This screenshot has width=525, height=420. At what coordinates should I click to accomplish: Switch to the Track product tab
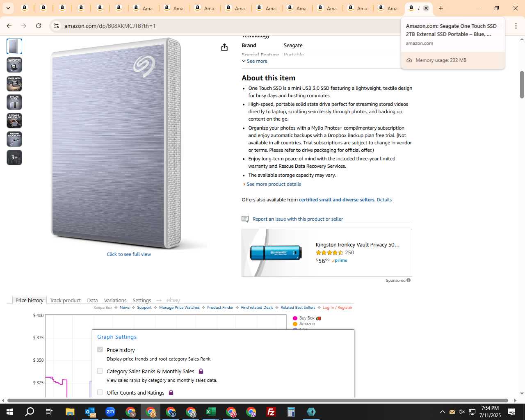tap(65, 300)
